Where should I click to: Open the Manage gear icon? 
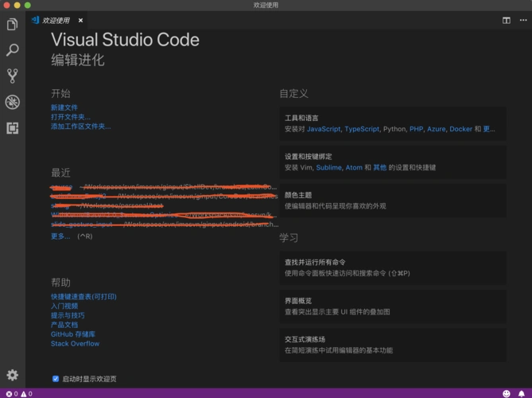[x=12, y=375]
